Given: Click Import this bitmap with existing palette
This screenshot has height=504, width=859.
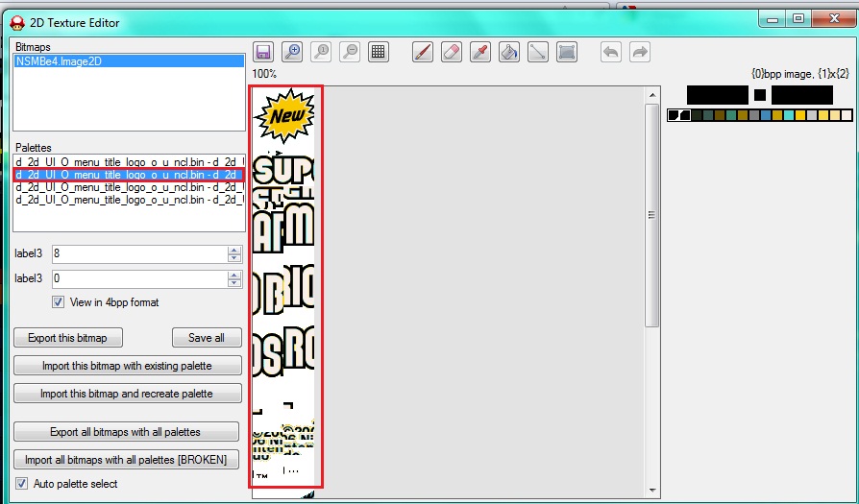Looking at the screenshot, I should pos(128,366).
